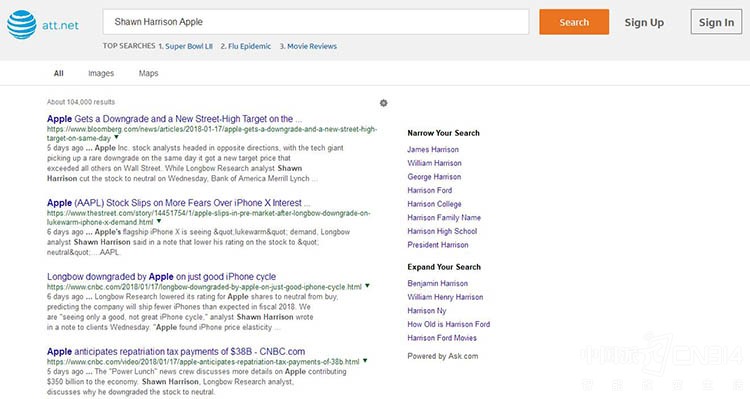The image size is (750, 399).
Task: Click the Powered by Ask.com text
Action: (442, 356)
